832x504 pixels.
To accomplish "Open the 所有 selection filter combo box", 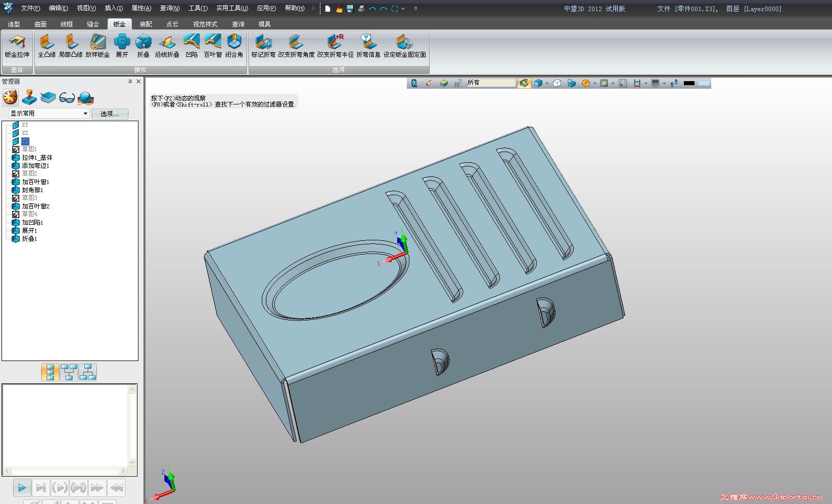I will [491, 83].
